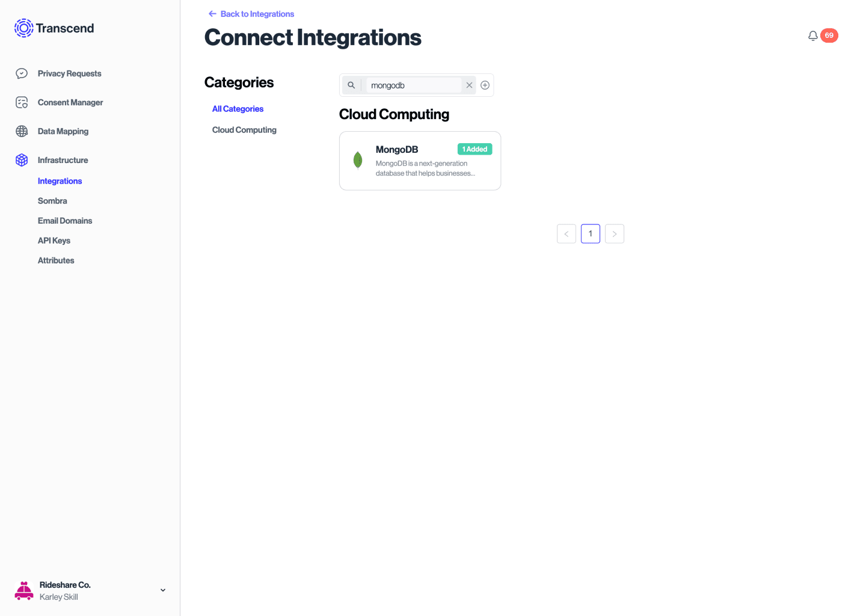Image resolution: width=866 pixels, height=616 pixels.
Task: Open Email Domains page
Action: (x=65, y=221)
